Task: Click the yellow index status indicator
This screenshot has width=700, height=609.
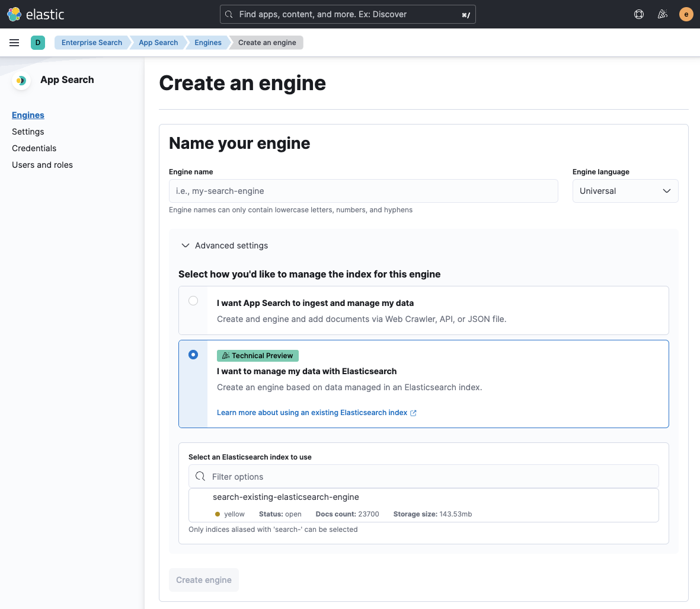Action: coord(218,514)
